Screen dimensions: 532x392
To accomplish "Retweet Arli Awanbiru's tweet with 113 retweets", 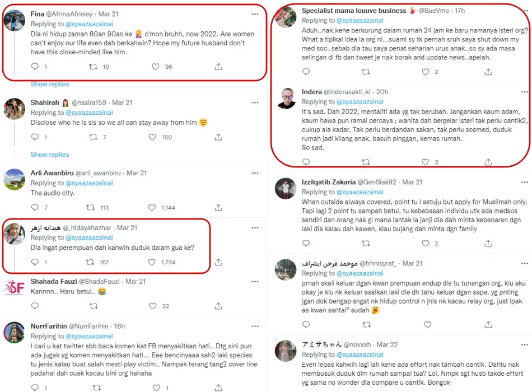I will (94, 208).
